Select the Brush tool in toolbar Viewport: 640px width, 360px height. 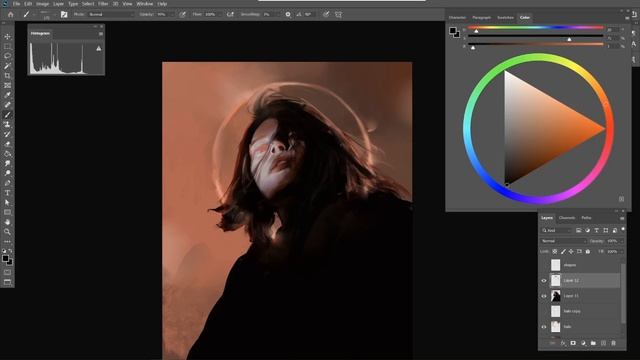point(7,115)
